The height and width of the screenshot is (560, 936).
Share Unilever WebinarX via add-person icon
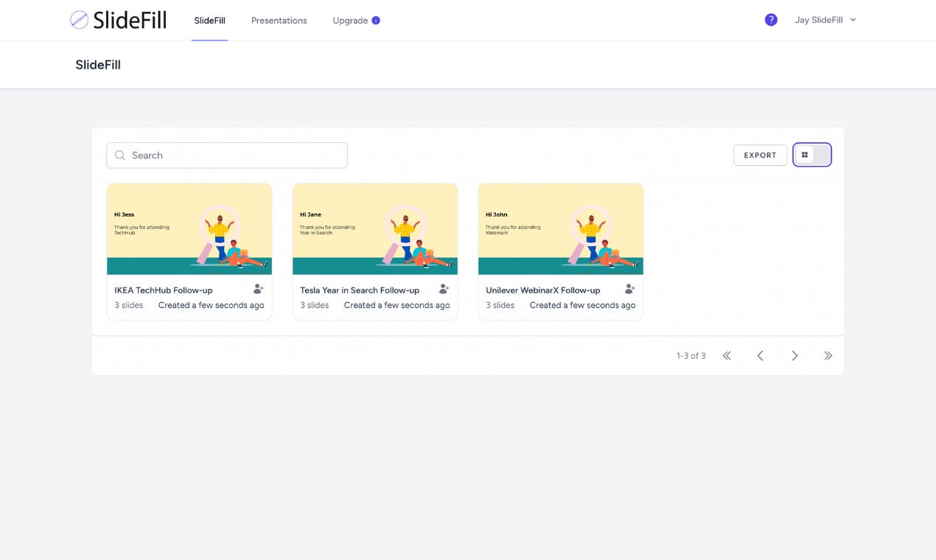pos(629,289)
